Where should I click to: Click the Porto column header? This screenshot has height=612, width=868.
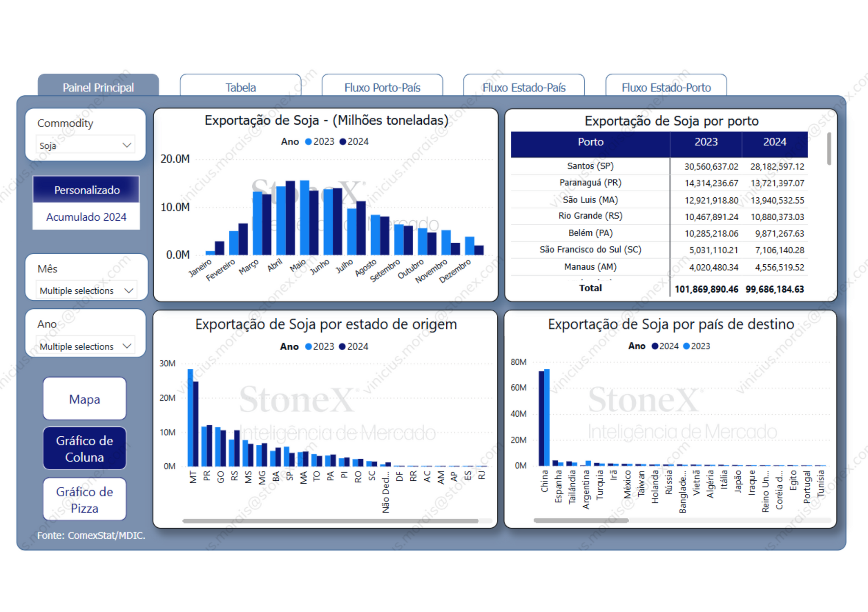click(x=590, y=142)
